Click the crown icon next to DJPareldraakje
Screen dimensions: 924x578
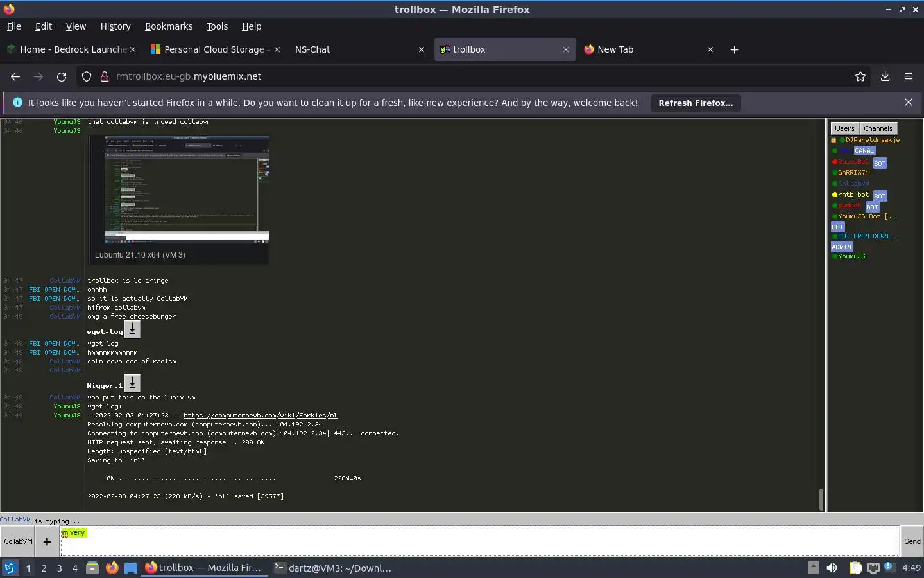[834, 140]
